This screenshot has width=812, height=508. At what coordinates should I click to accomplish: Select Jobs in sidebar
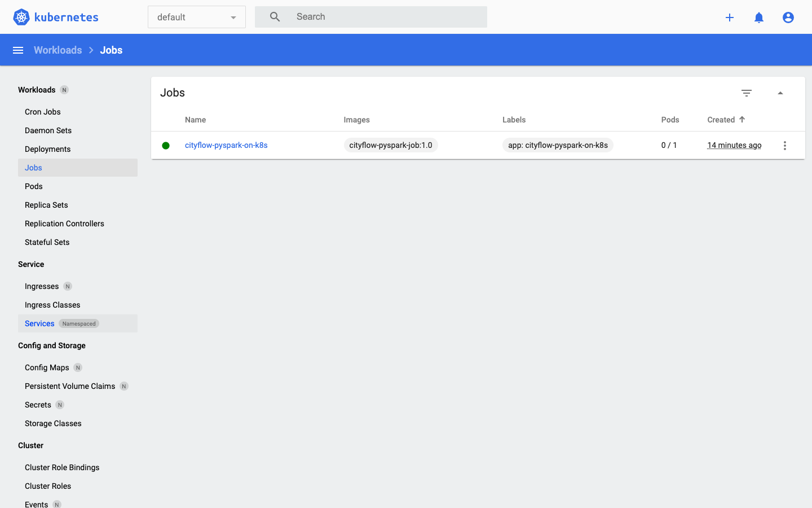coord(78,168)
